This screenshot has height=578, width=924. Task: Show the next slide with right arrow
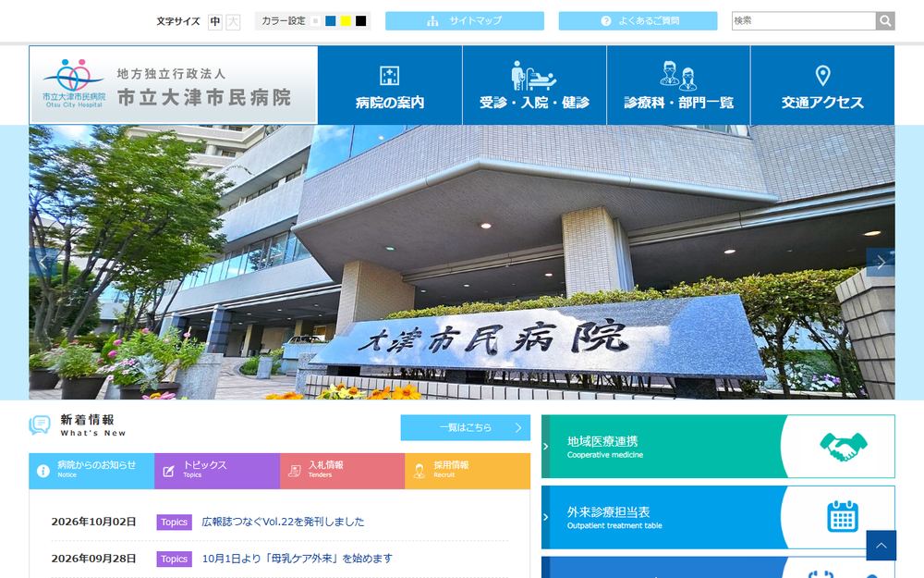pyautogui.click(x=881, y=263)
